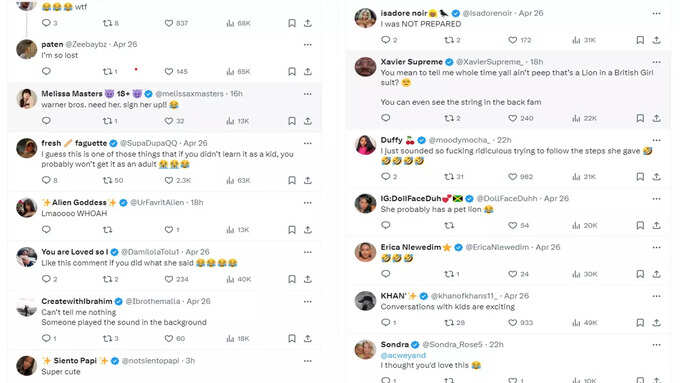Screen dimensions: 680x383
Task: Share Melissa Masters' tweet
Action: (307, 121)
